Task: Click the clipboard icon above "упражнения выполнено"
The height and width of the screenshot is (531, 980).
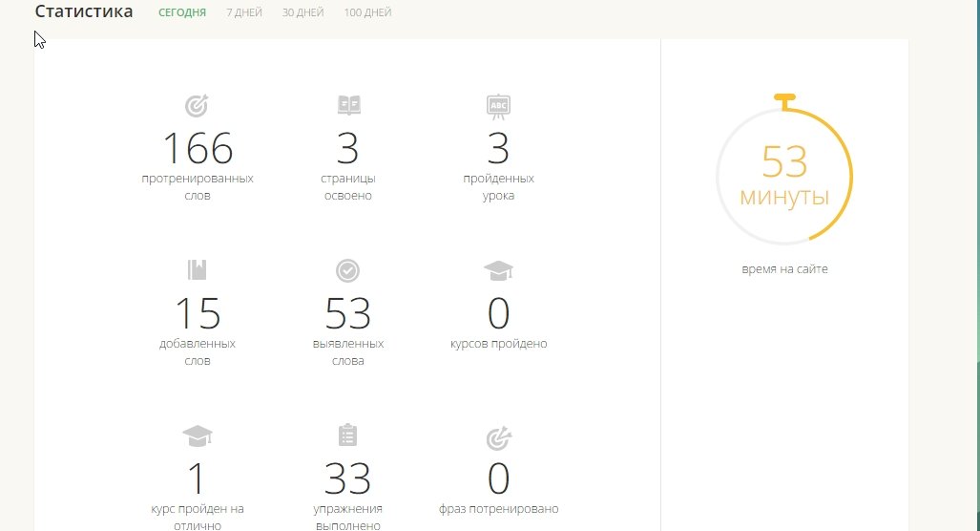Action: tap(348, 436)
